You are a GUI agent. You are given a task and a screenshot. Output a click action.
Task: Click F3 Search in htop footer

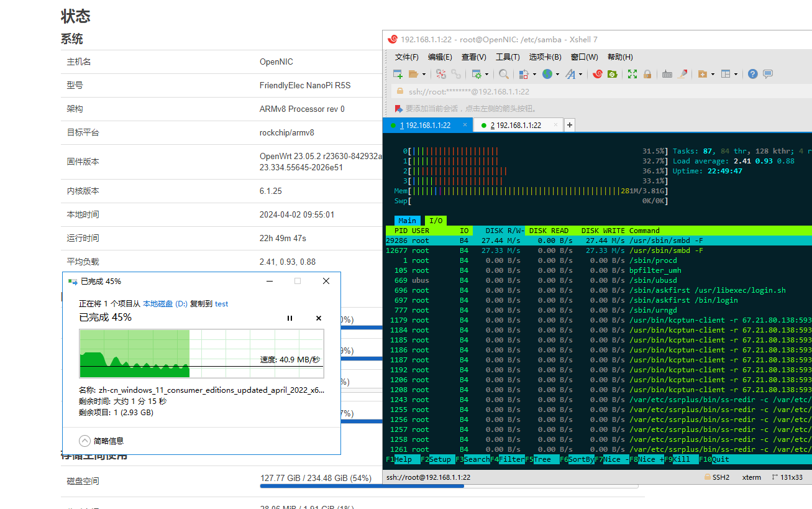(x=473, y=459)
